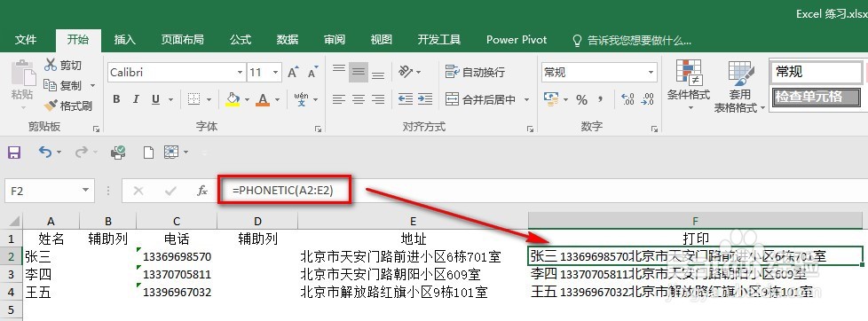Toggle Wrap Text (自动换行)
868x321 pixels.
click(476, 72)
